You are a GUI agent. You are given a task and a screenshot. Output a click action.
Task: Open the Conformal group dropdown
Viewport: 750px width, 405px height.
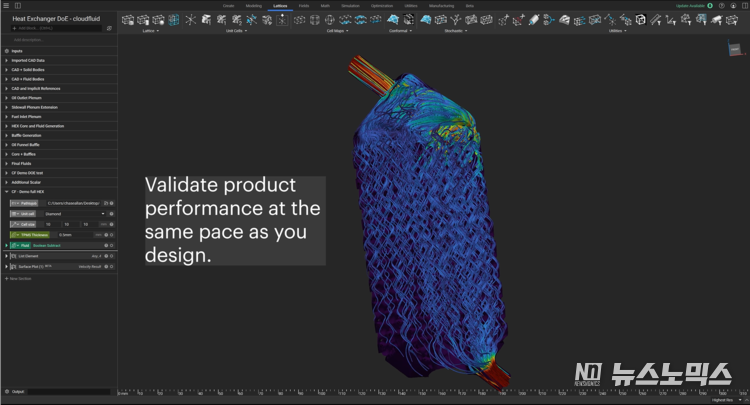pyautogui.click(x=411, y=31)
